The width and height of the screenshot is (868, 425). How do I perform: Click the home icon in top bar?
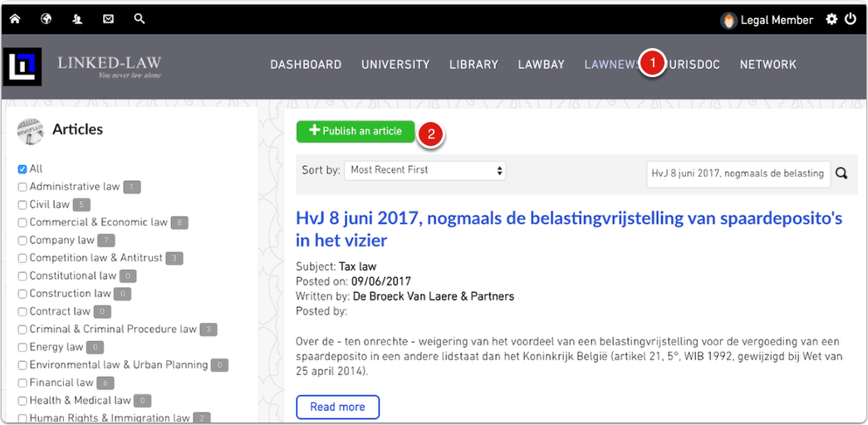point(15,18)
